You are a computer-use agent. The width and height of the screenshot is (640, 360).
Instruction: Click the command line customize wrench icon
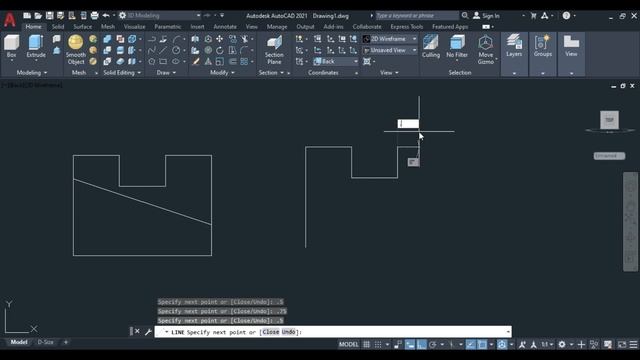click(x=148, y=332)
